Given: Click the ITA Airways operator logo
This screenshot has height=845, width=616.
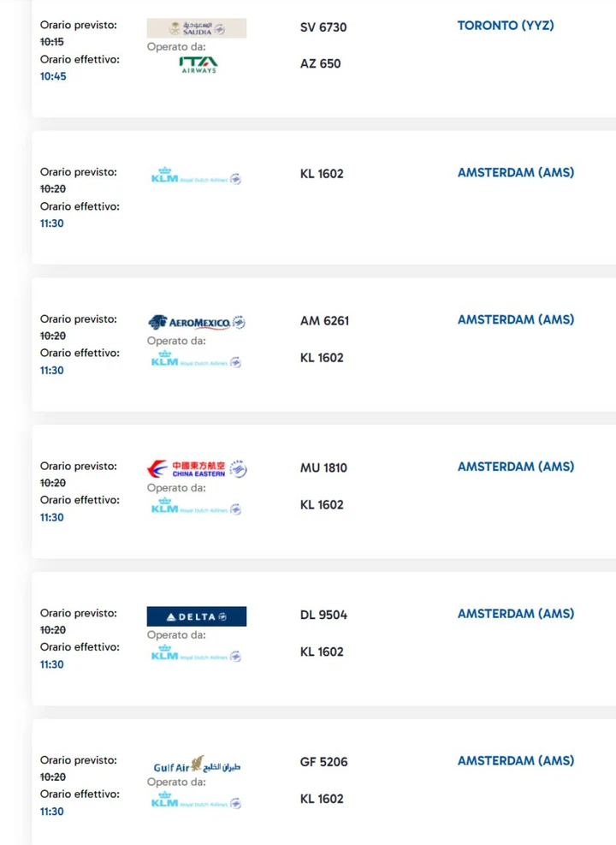Looking at the screenshot, I should 198,65.
